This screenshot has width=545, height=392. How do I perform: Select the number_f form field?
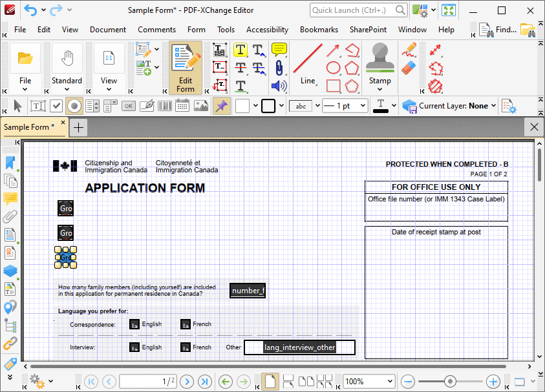(248, 291)
